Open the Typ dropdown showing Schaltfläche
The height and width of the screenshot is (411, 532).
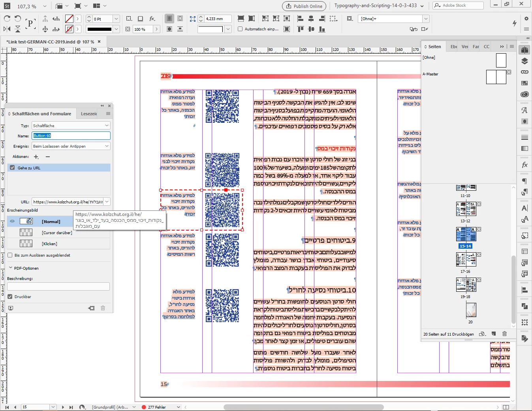pyautogui.click(x=71, y=126)
